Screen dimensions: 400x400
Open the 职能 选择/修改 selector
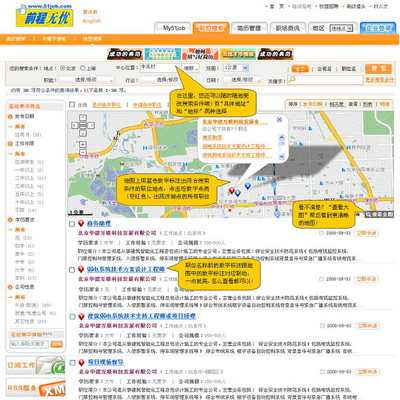coord(86,80)
